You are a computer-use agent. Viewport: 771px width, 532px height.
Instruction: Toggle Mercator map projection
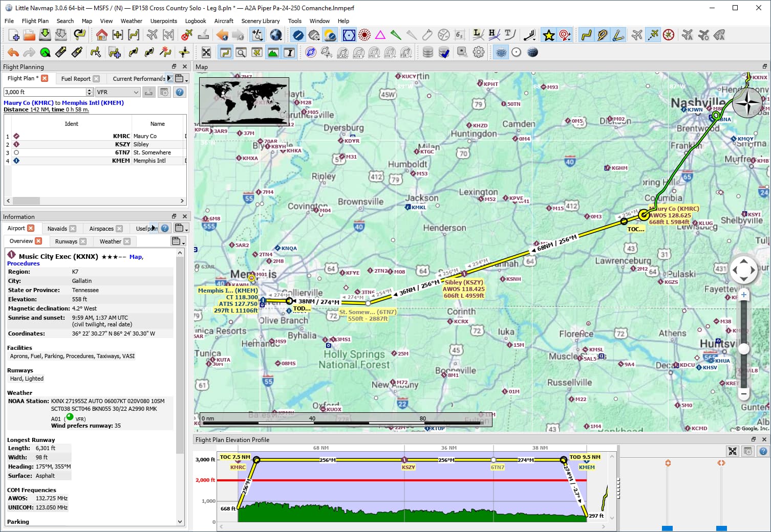[501, 52]
